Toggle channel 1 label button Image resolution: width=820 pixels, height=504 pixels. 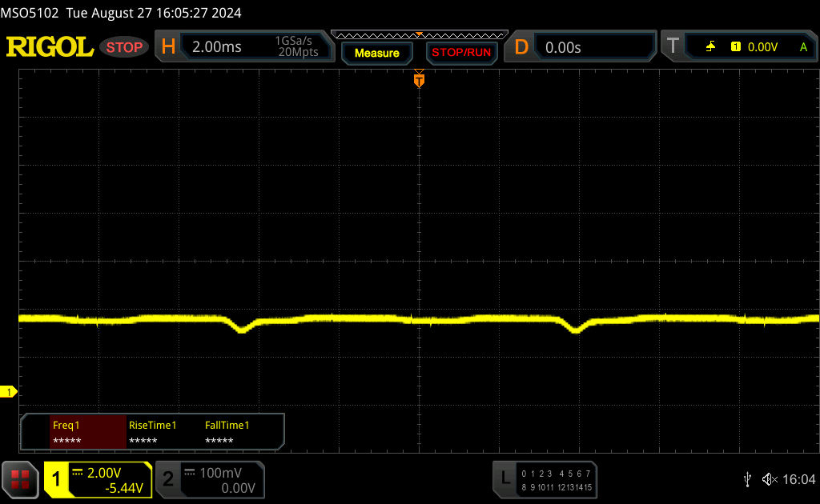(57, 479)
